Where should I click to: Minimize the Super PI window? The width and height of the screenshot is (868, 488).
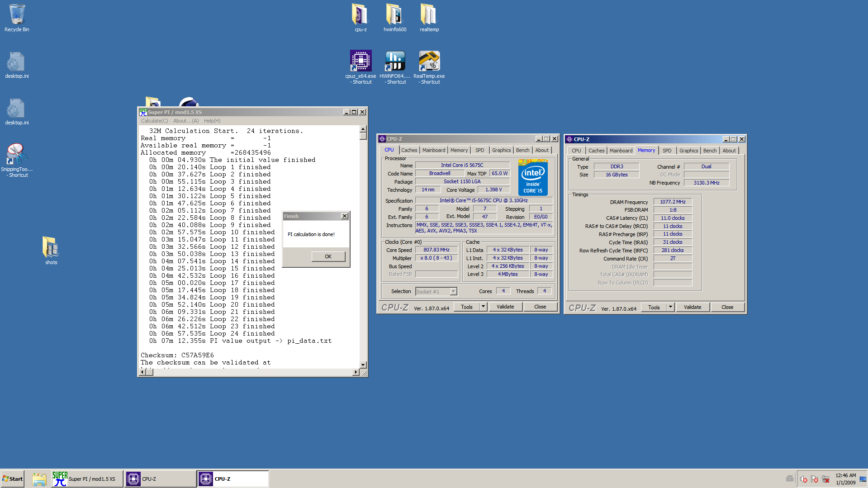[346, 112]
